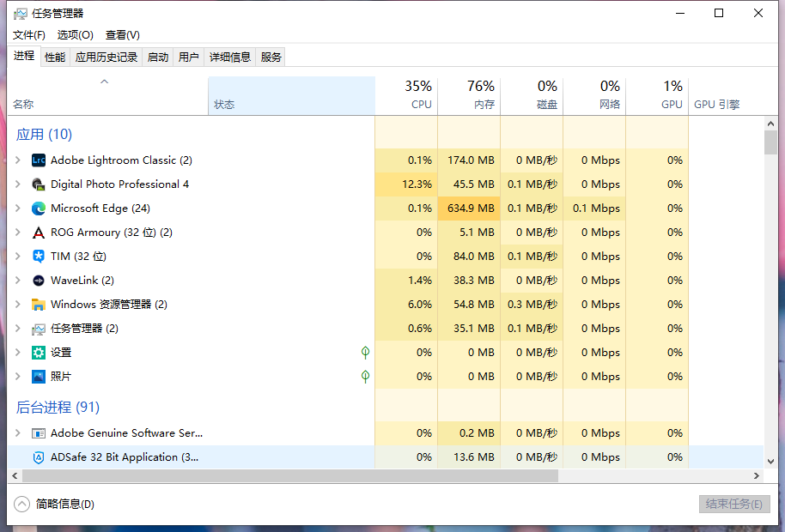Click the 简略信息 collapse arrow icon
The height and width of the screenshot is (532, 785).
(x=21, y=504)
